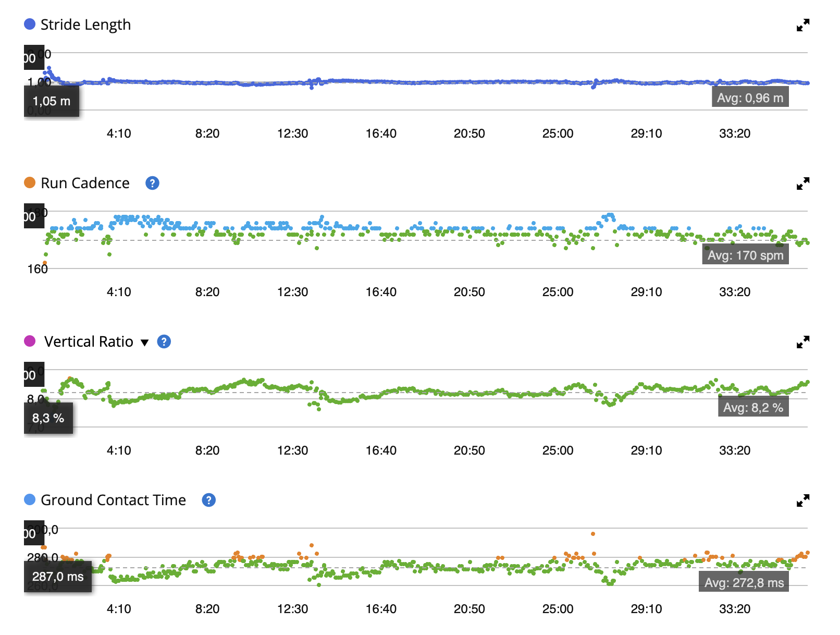Click the Vertical Ratio chart title
Image resolution: width=840 pixels, height=635 pixels.
coord(89,341)
